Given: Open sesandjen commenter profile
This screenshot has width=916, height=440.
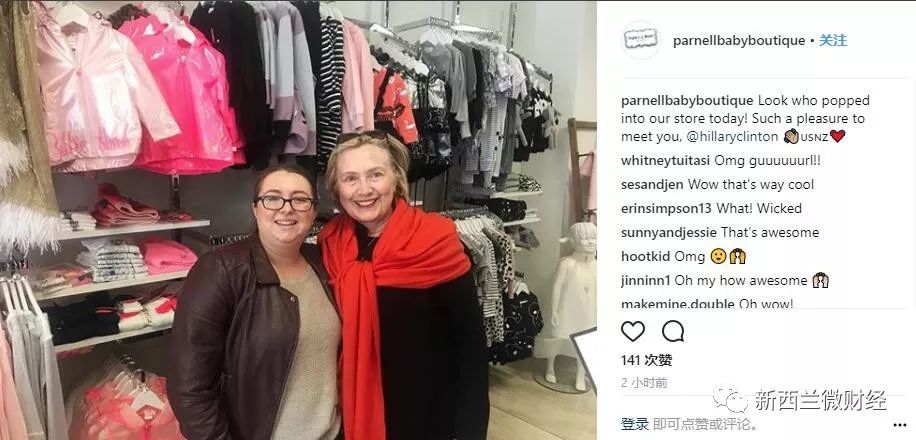Looking at the screenshot, I should pos(653,185).
